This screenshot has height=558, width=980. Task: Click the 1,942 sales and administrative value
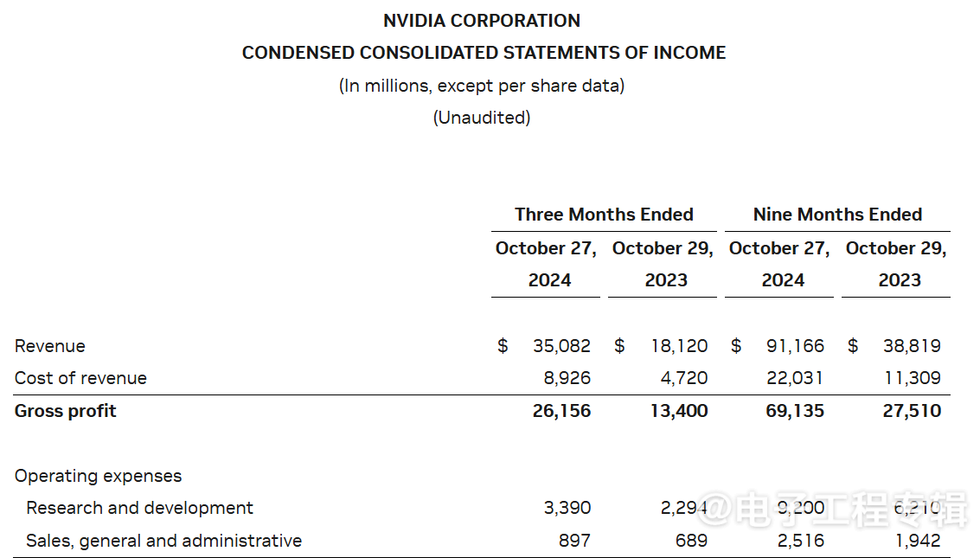click(x=917, y=541)
